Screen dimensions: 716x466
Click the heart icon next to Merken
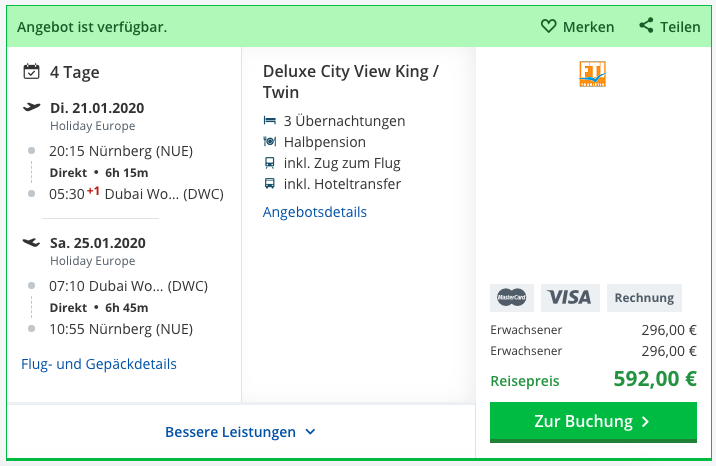[x=548, y=26]
